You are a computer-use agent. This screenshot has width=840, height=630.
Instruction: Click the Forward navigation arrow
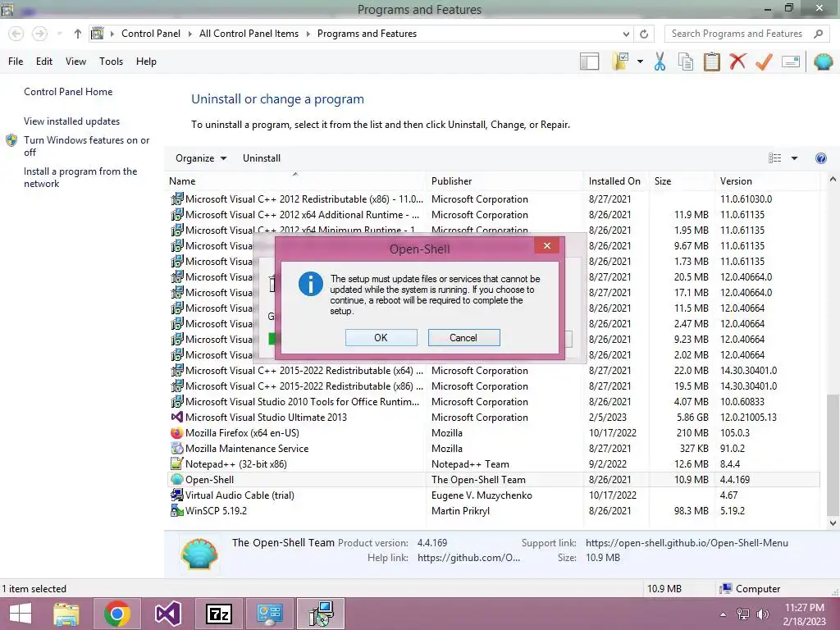(x=39, y=34)
